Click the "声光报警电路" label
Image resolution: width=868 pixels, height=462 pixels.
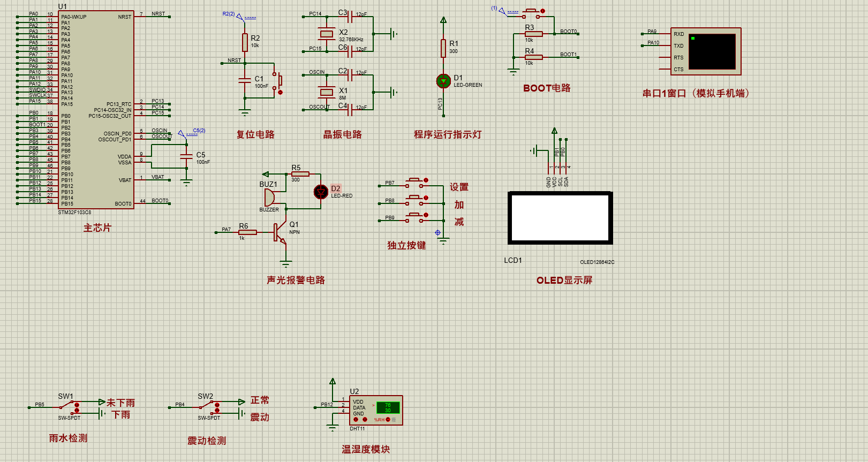(296, 280)
